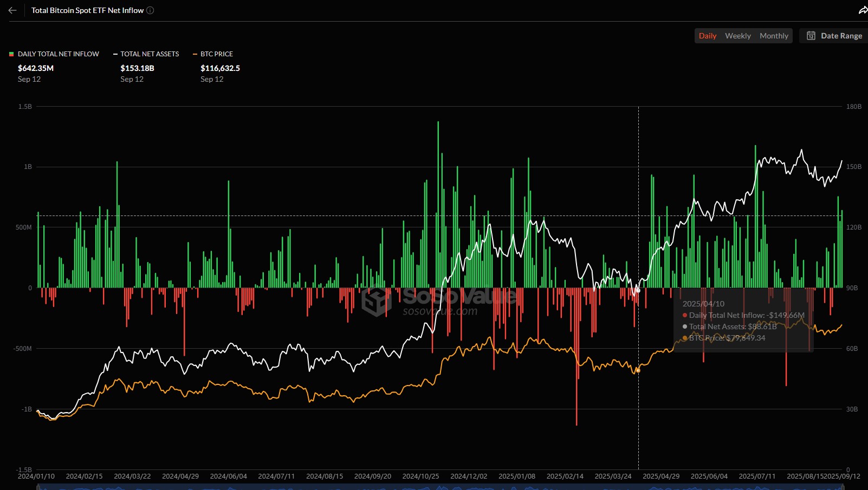Click the tooltip date 2025/04/10
This screenshot has width=868, height=490.
tap(703, 304)
